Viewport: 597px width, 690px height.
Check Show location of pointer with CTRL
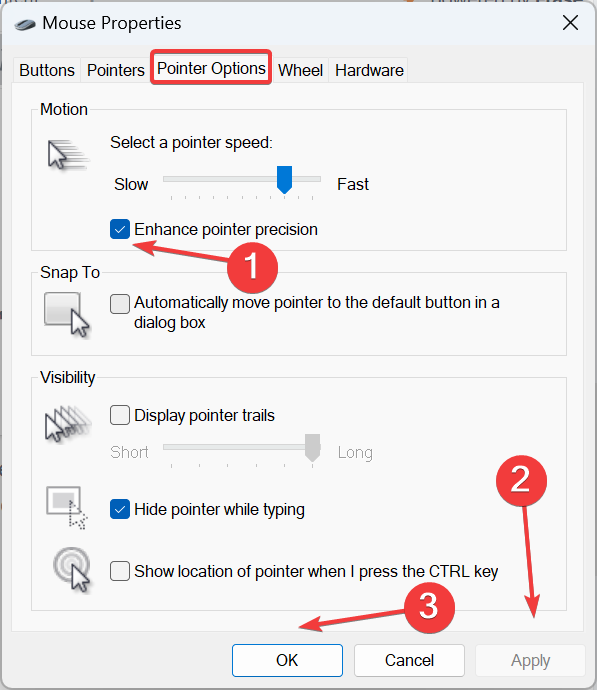(120, 571)
